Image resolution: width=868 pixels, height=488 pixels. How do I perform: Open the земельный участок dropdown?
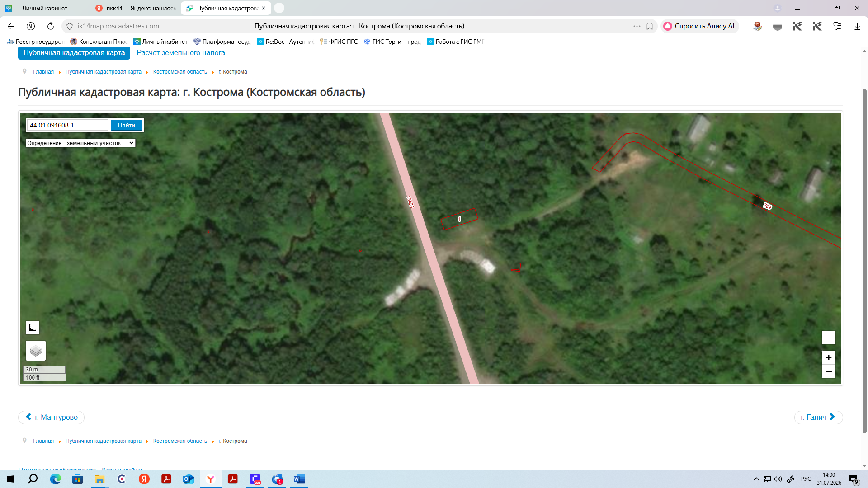click(100, 143)
